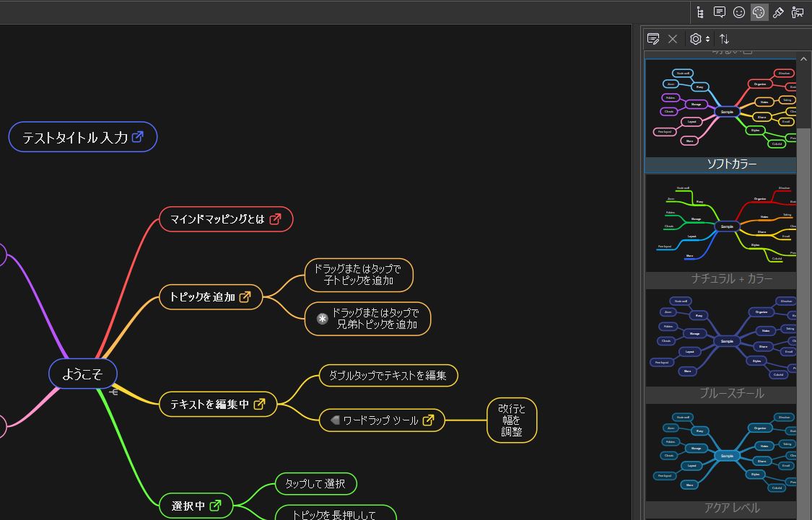Viewport: 812px width, 520px height.
Task: Pick the アクア レベル theme
Action: point(722,453)
